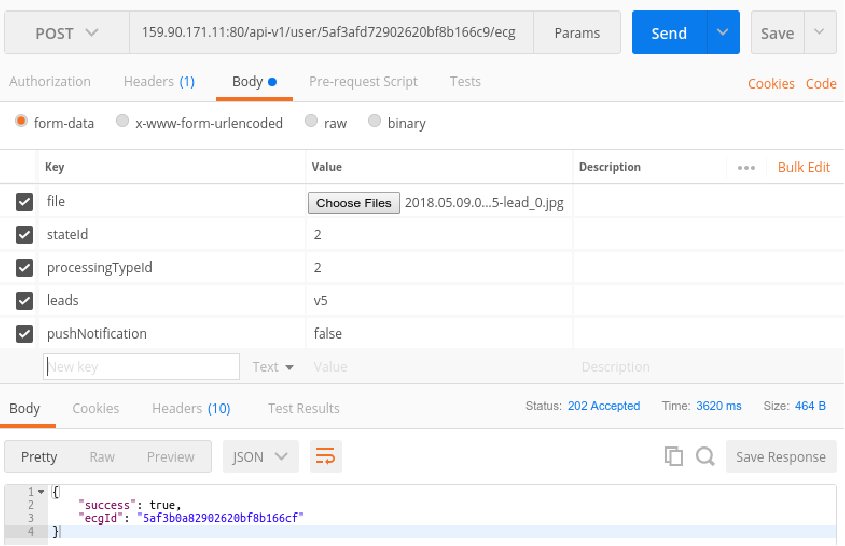Viewport: 845px width, 546px height.
Task: Collapse JSON at line 1 arrow
Action: point(41,491)
